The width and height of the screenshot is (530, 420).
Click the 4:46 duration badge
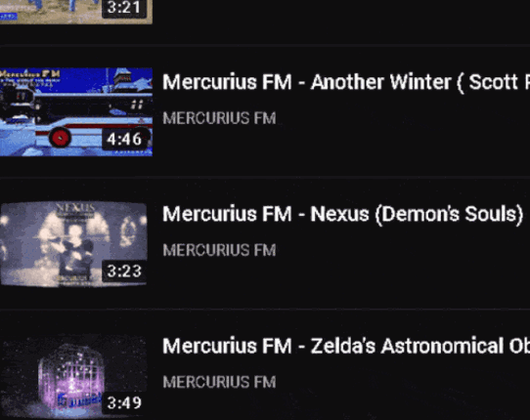click(x=124, y=139)
